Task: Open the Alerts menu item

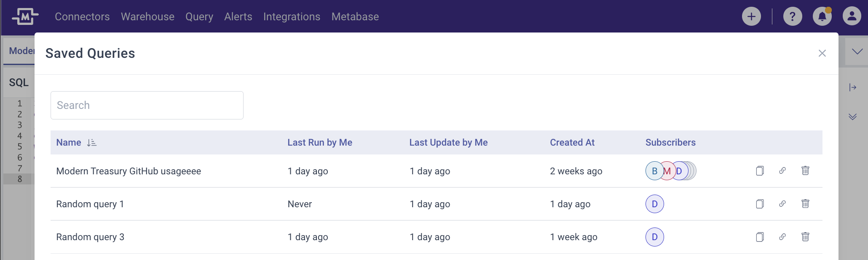Action: click(x=238, y=16)
